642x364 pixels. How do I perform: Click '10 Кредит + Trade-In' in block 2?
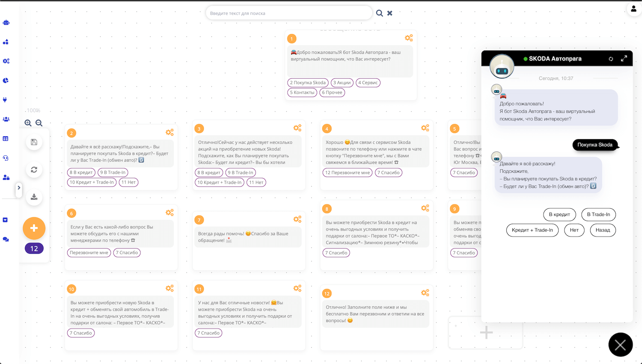92,182
